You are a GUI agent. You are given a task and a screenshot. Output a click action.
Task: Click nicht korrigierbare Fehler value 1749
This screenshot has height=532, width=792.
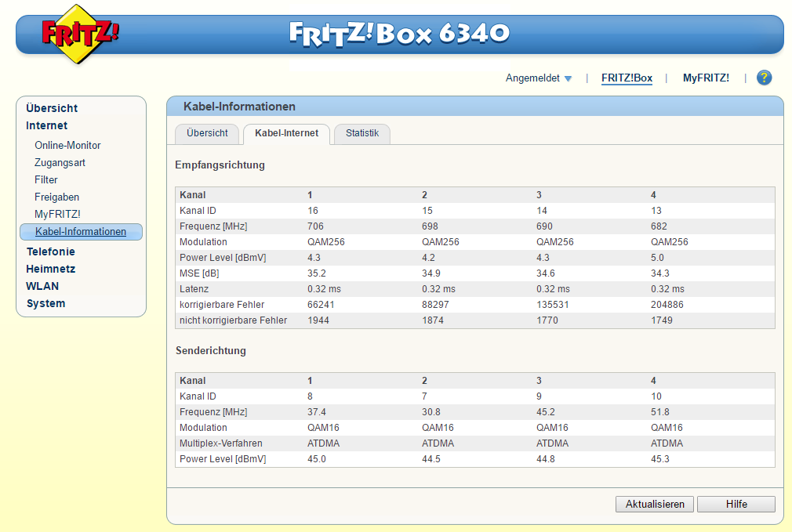click(662, 320)
